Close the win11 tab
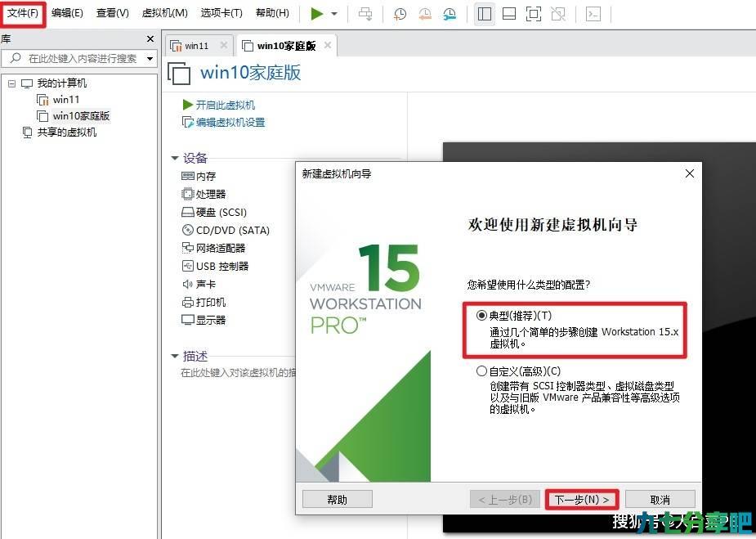 (223, 45)
